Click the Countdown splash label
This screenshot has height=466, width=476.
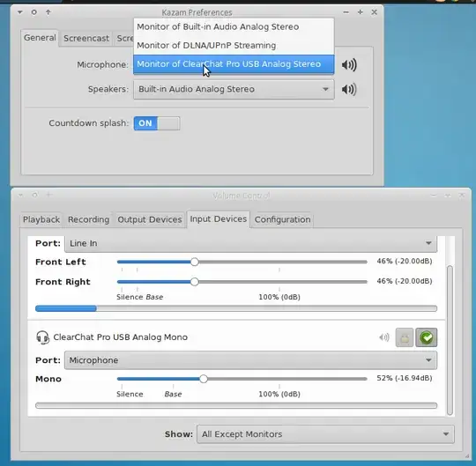point(89,123)
